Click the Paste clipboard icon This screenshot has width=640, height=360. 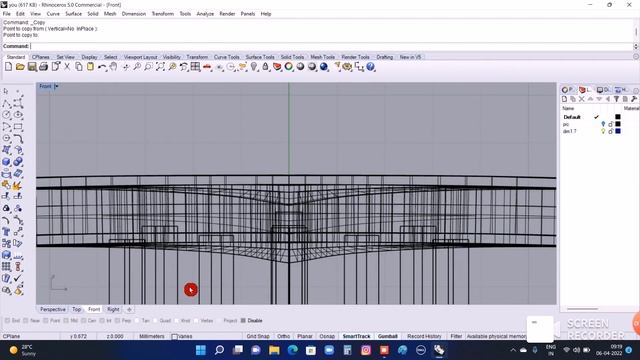[90, 67]
